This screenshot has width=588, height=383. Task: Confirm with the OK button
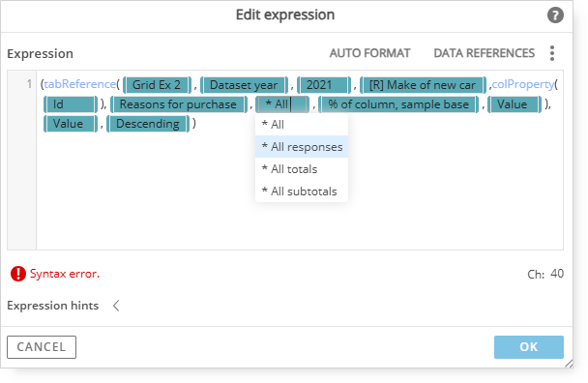tap(528, 347)
